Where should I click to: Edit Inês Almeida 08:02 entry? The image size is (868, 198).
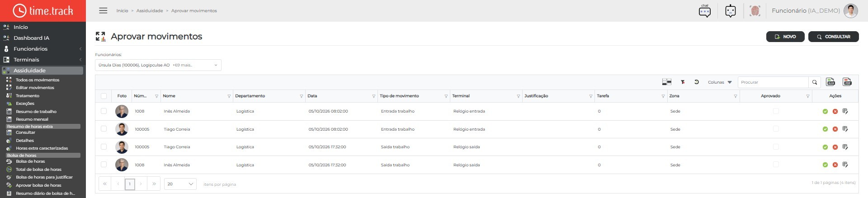845,111
